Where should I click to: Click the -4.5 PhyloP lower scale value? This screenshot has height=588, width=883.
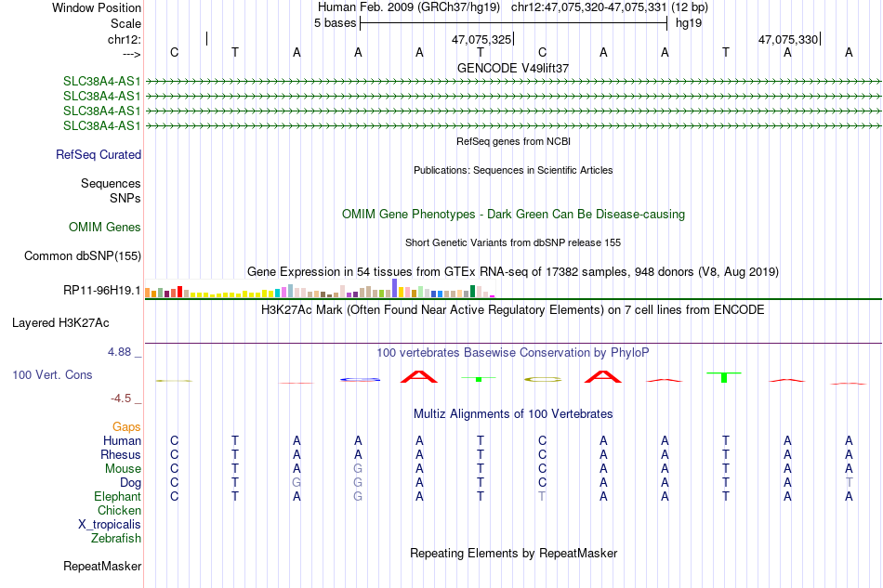(121, 399)
